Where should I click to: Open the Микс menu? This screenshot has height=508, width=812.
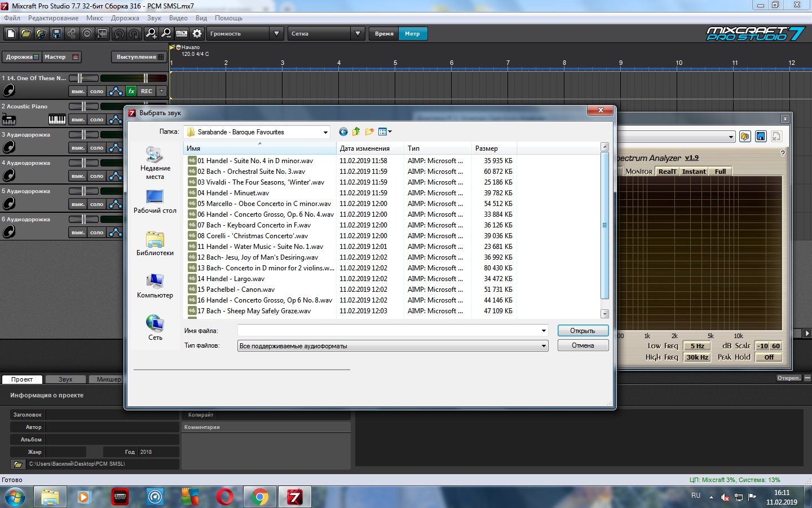[95, 18]
